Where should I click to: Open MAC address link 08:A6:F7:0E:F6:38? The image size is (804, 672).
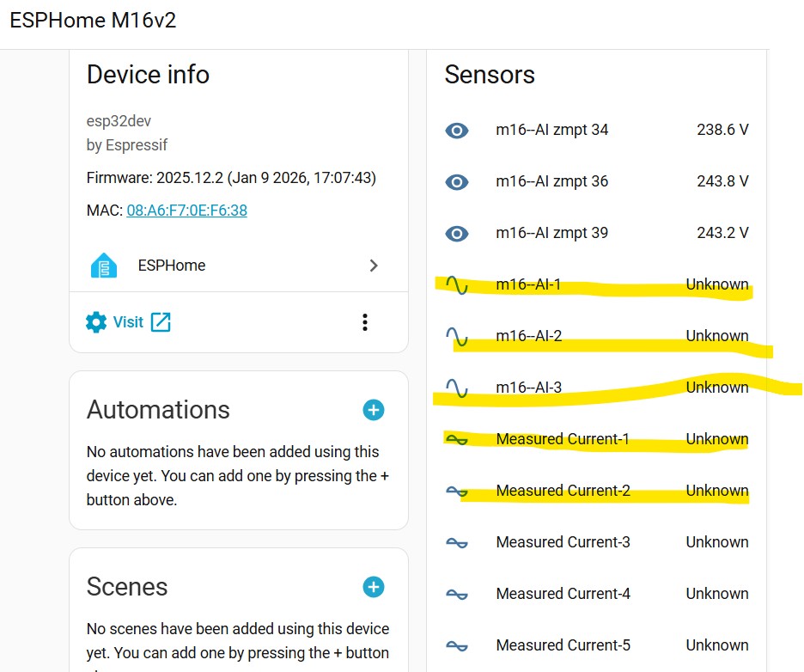coord(186,210)
